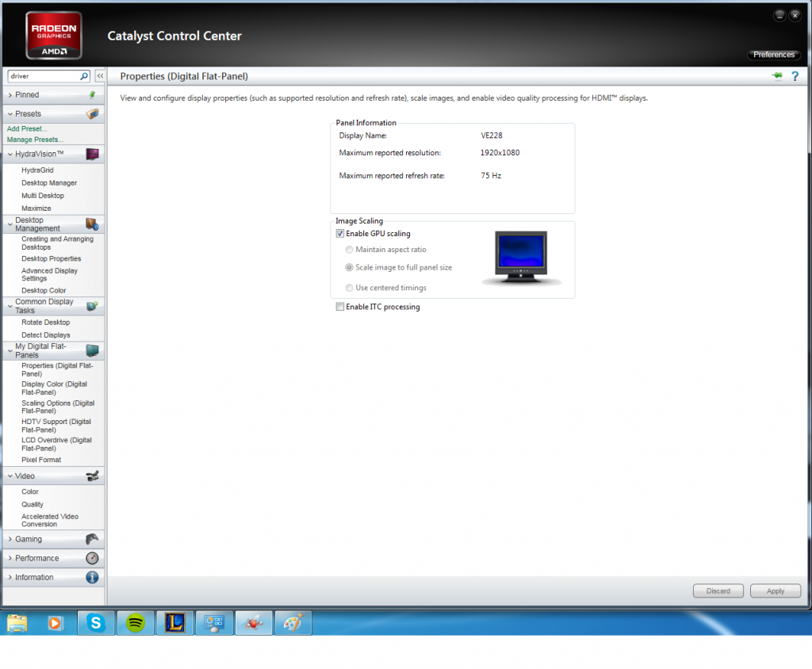
Task: Open help with the question mark icon
Action: (795, 76)
